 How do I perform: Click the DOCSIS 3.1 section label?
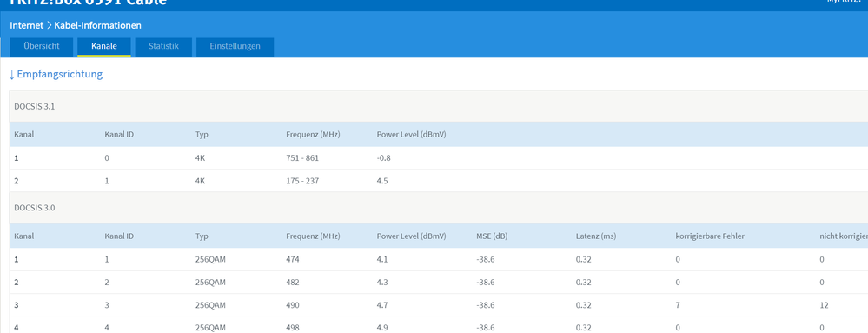coord(35,107)
